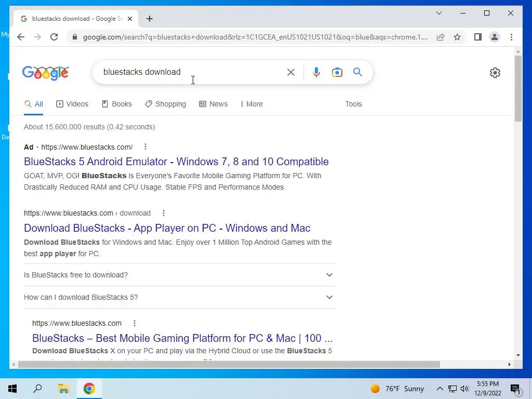Open network status in the system tray

click(x=453, y=389)
